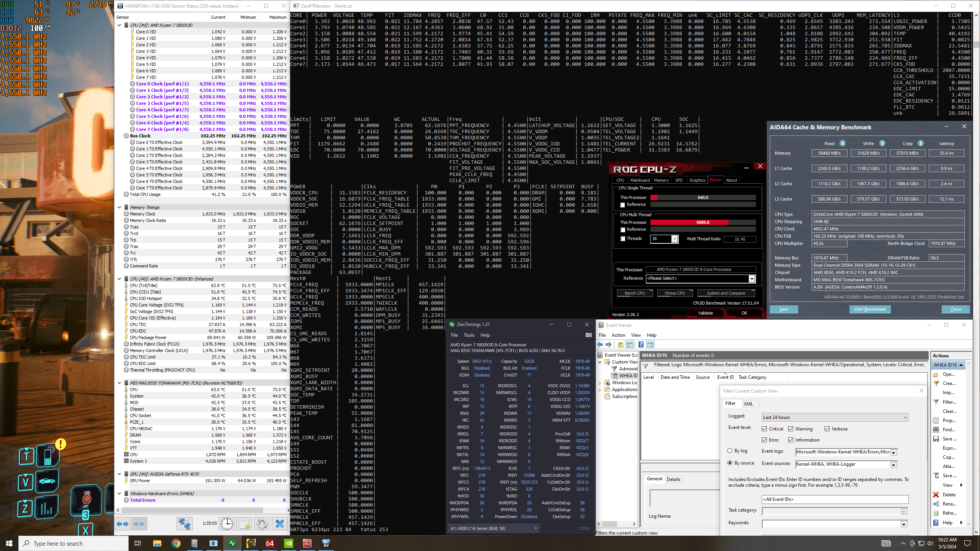Click Windows Task View taskbar icon

click(138, 543)
